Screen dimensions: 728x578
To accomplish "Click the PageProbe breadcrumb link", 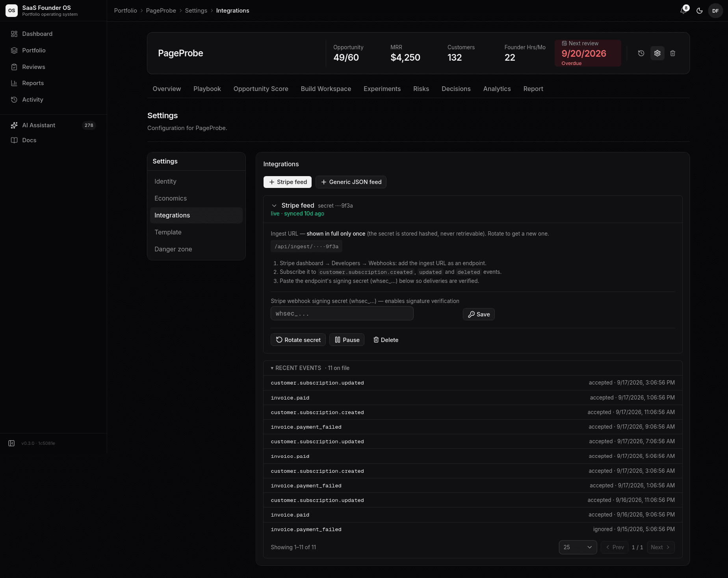I will coord(161,11).
